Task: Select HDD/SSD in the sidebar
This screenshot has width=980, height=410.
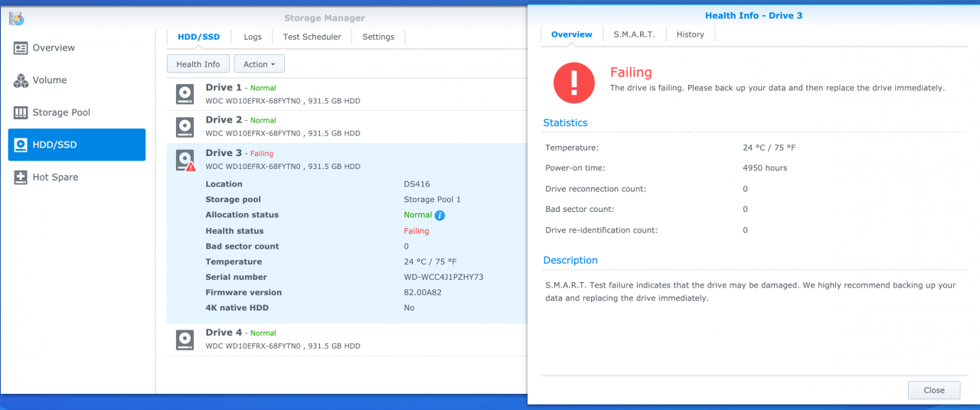Action: pos(77,145)
